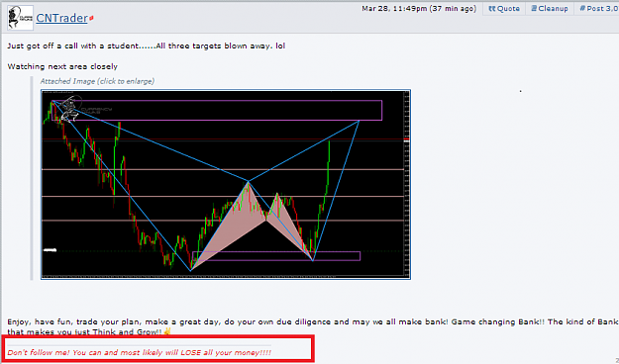
Task: Click the 'Watching next area closely' line
Action: click(62, 66)
